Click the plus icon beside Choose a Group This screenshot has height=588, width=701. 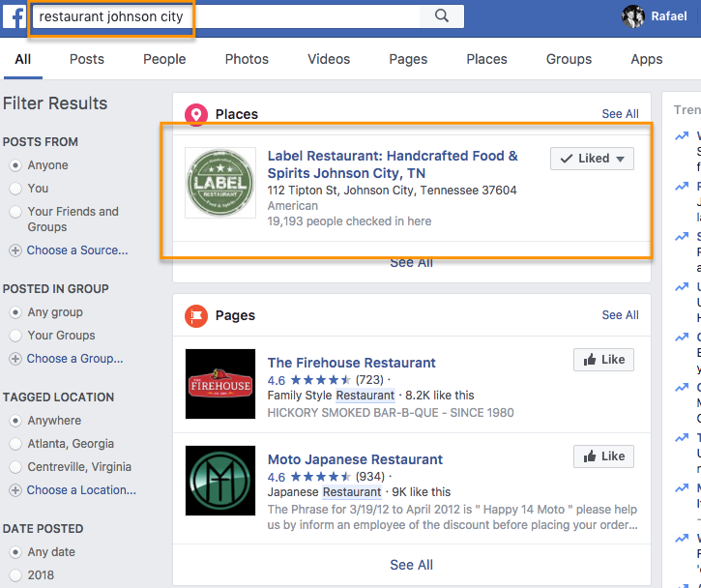15,359
